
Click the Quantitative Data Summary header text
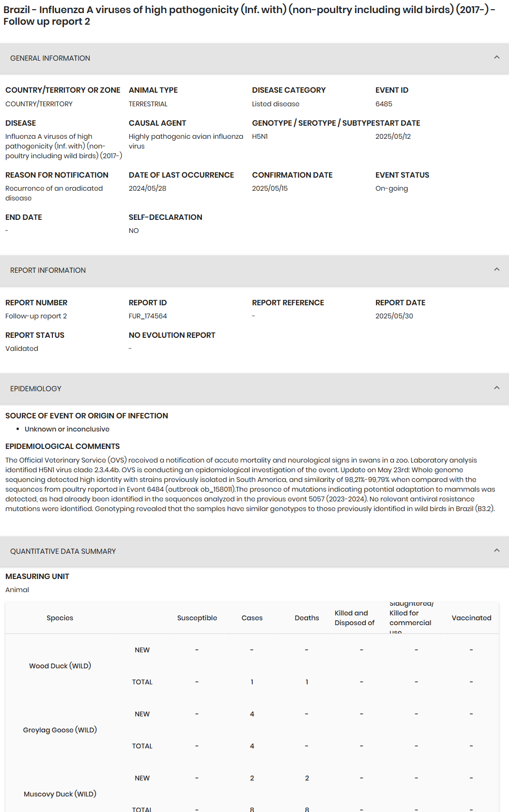coord(63,551)
